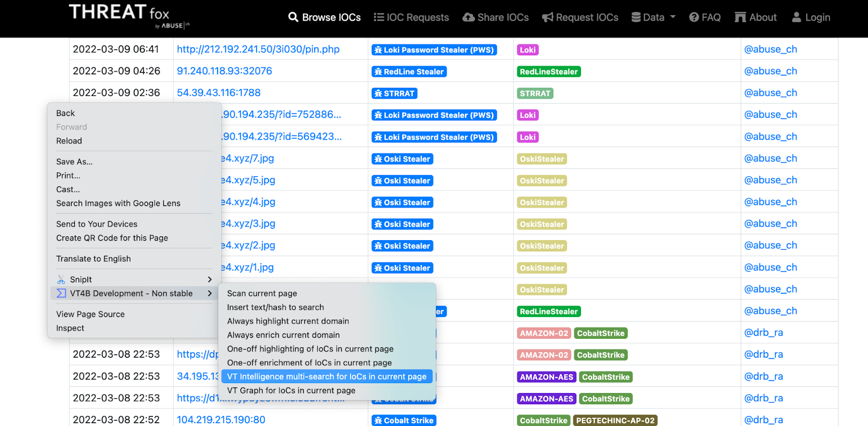
Task: Expand the VT4B Development submenu arrow
Action: coord(209,293)
